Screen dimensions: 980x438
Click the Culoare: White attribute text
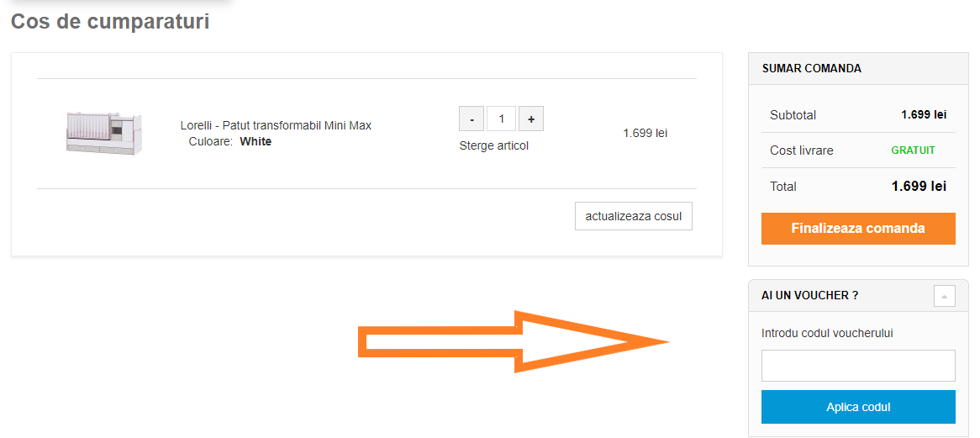[x=230, y=142]
